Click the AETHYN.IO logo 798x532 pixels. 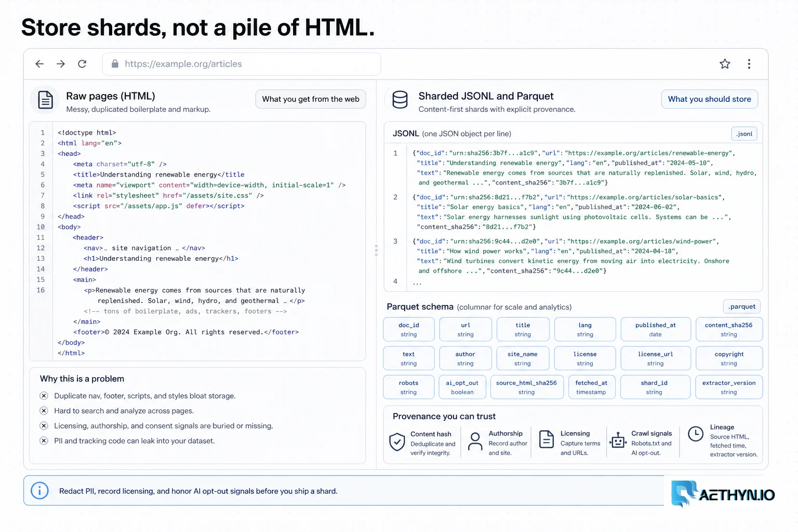[723, 494]
